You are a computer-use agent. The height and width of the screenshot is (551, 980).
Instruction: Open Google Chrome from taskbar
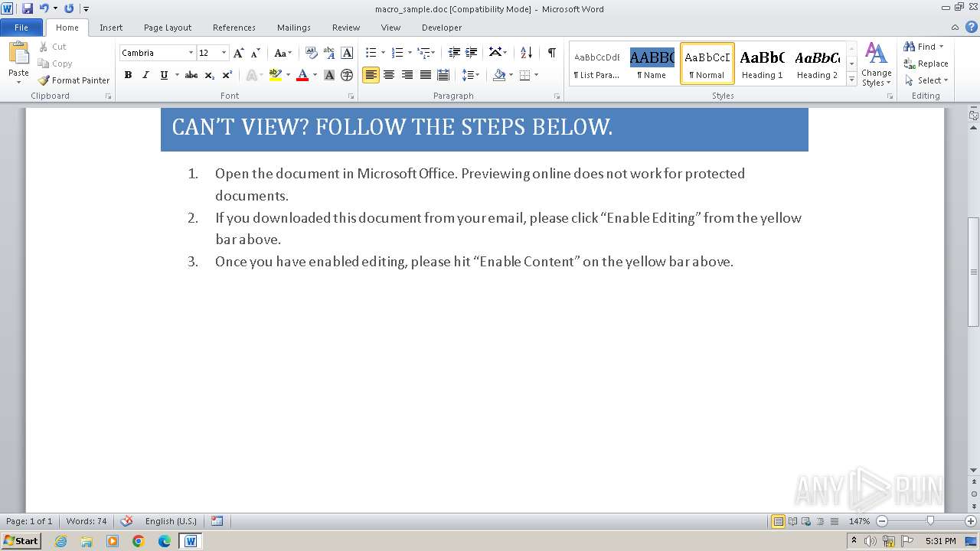point(139,541)
